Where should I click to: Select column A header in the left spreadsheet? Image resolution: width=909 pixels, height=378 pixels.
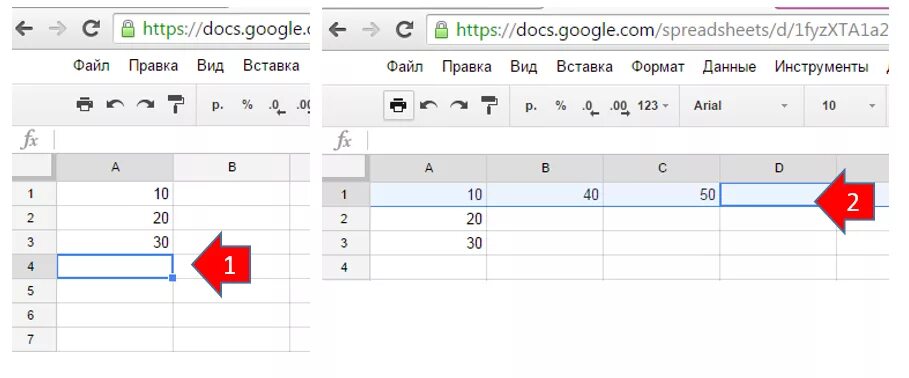[115, 168]
